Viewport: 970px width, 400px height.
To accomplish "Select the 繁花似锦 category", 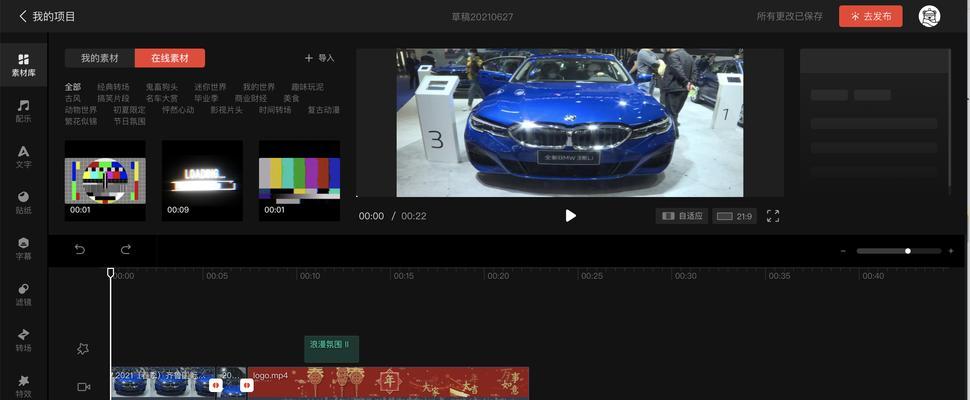I will [81, 122].
